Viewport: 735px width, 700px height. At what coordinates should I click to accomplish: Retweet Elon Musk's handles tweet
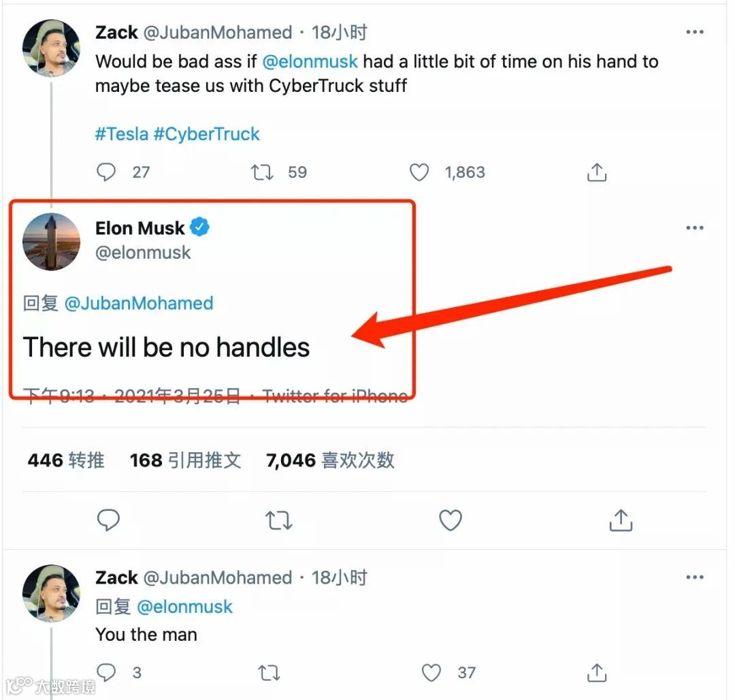click(x=277, y=521)
